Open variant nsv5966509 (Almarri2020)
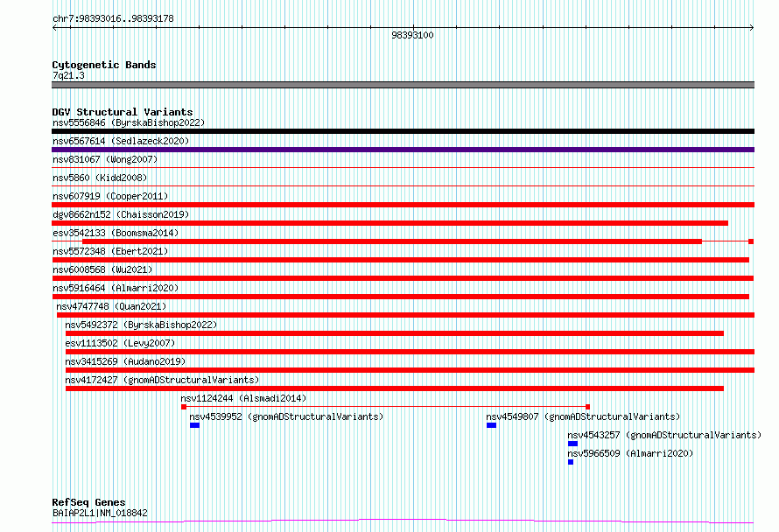This screenshot has width=779, height=532. pos(630,453)
